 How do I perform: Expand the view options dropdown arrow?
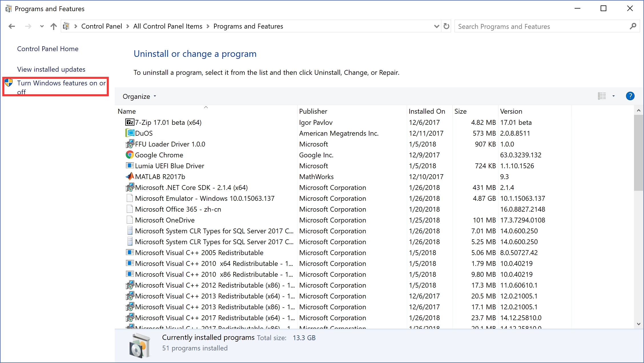[x=613, y=96]
